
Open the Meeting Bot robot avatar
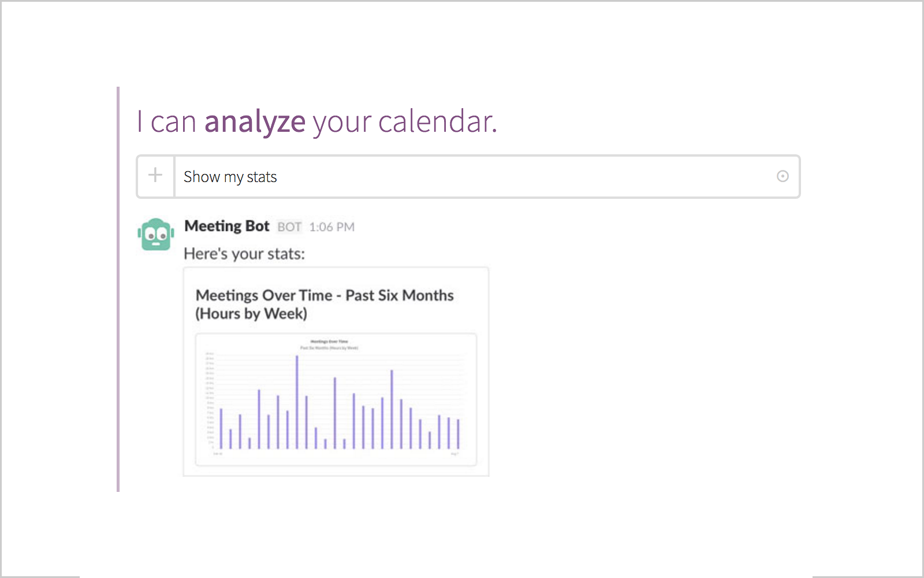tap(156, 234)
